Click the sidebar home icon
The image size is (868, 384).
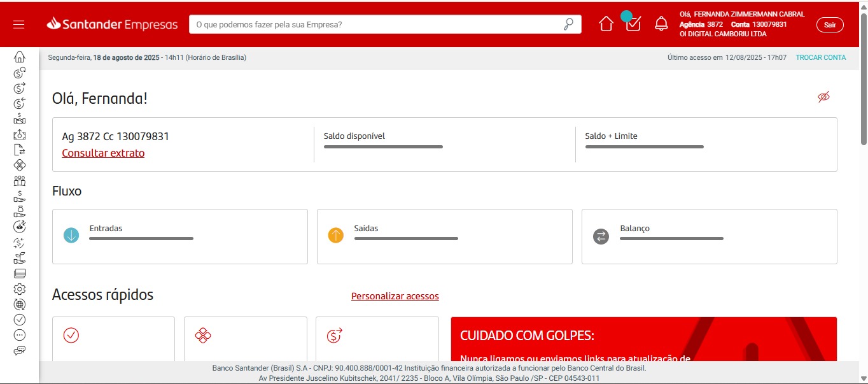coord(20,57)
